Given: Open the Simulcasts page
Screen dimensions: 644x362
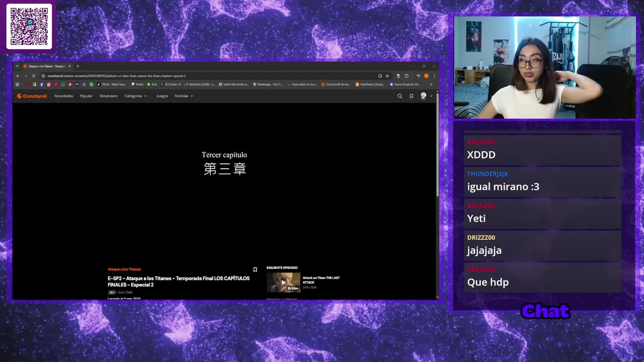Looking at the screenshot, I should pos(108,96).
